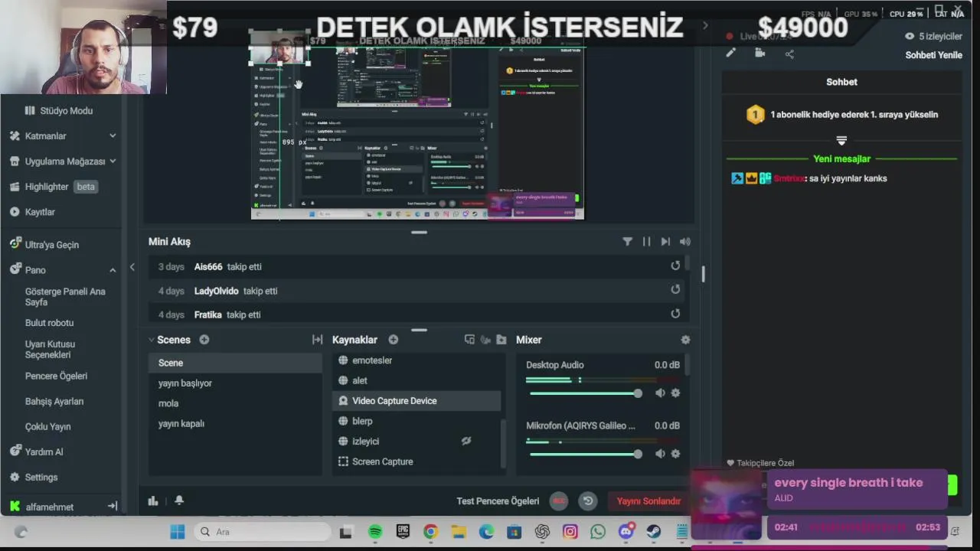Image resolution: width=980 pixels, height=551 pixels.
Task: Open the share icon above chat
Action: 789,54
